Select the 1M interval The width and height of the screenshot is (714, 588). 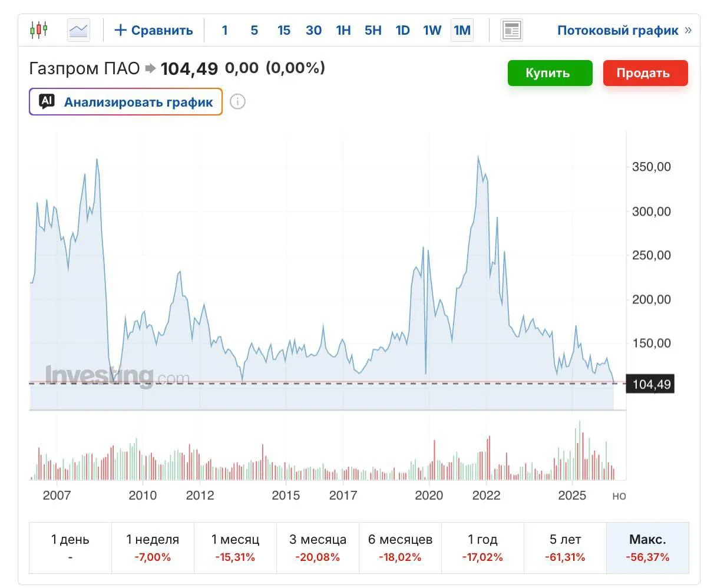[x=462, y=30]
